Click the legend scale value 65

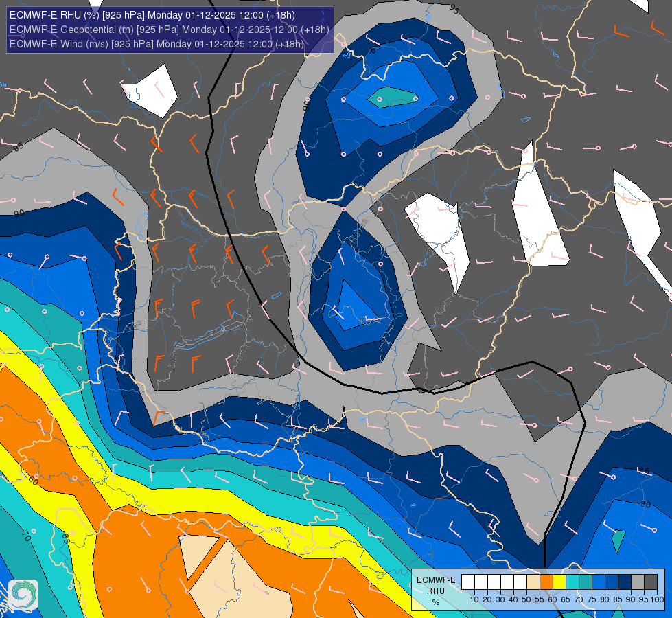(x=566, y=599)
